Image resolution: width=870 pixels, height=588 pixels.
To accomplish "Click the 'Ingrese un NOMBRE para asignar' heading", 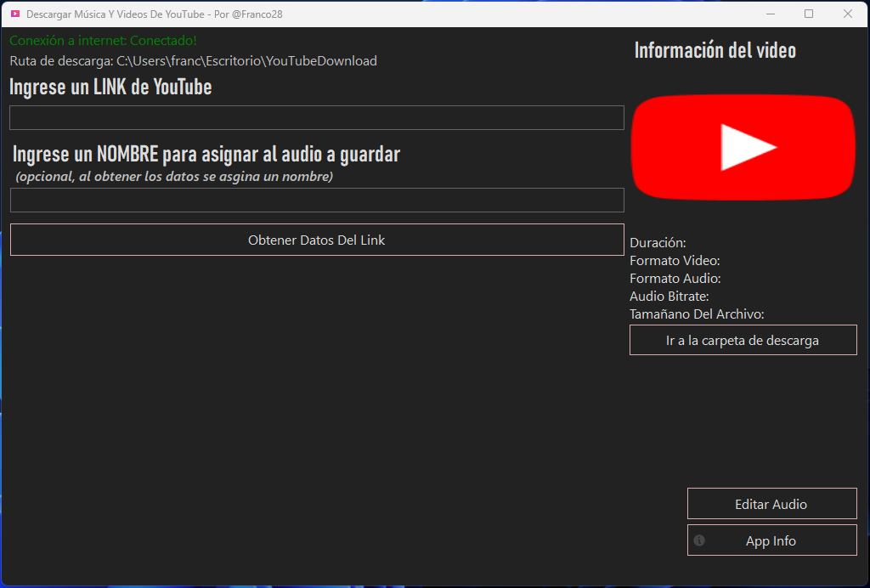I will tap(206, 154).
